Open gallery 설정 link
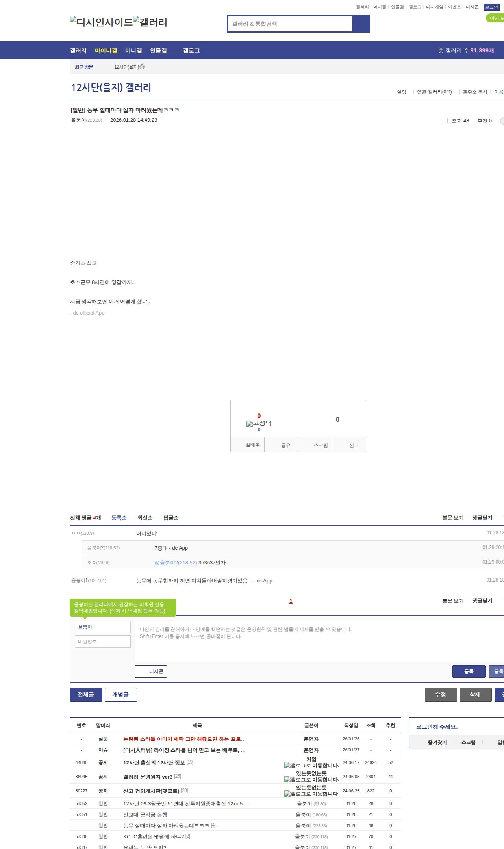This screenshot has width=504, height=849. pyautogui.click(x=401, y=92)
